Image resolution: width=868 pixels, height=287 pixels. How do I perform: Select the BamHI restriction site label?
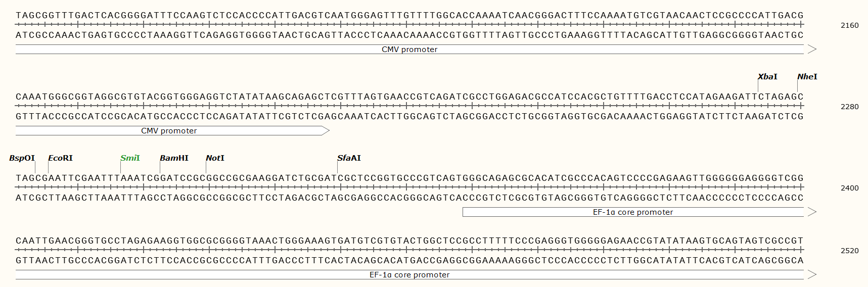pyautogui.click(x=174, y=158)
